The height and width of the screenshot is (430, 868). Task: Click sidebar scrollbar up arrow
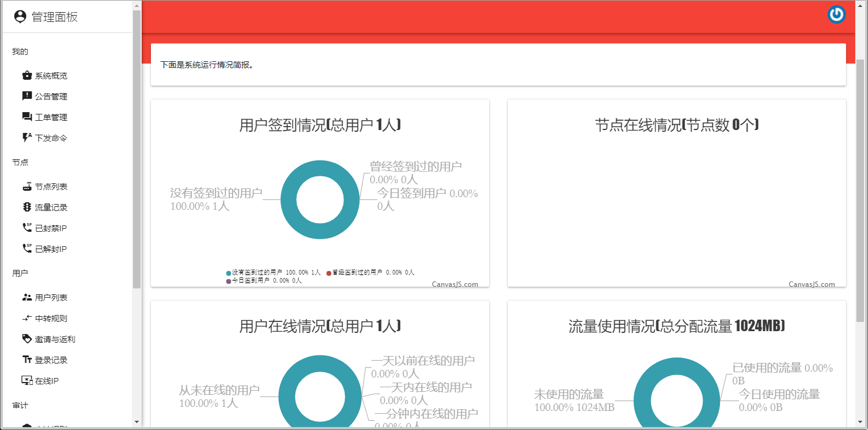136,5
